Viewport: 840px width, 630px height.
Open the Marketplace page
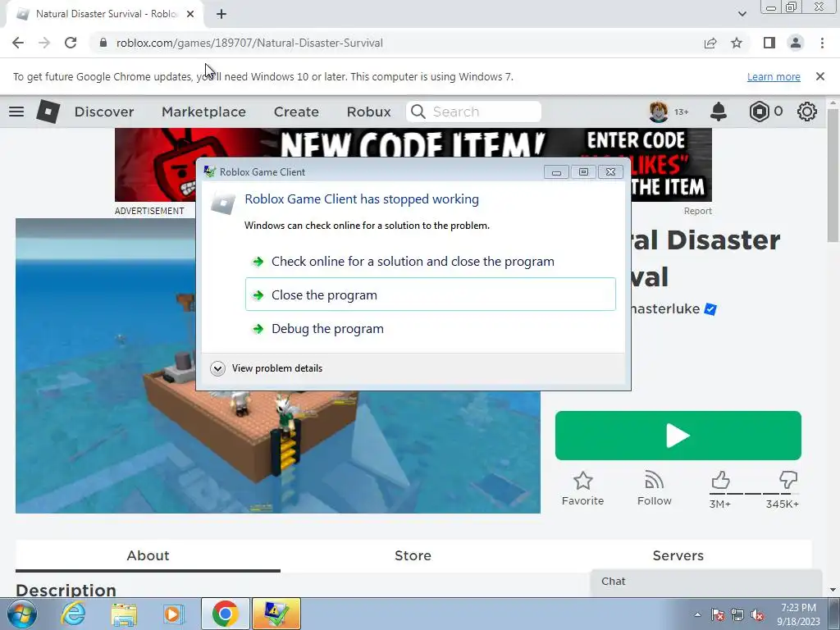(x=203, y=112)
